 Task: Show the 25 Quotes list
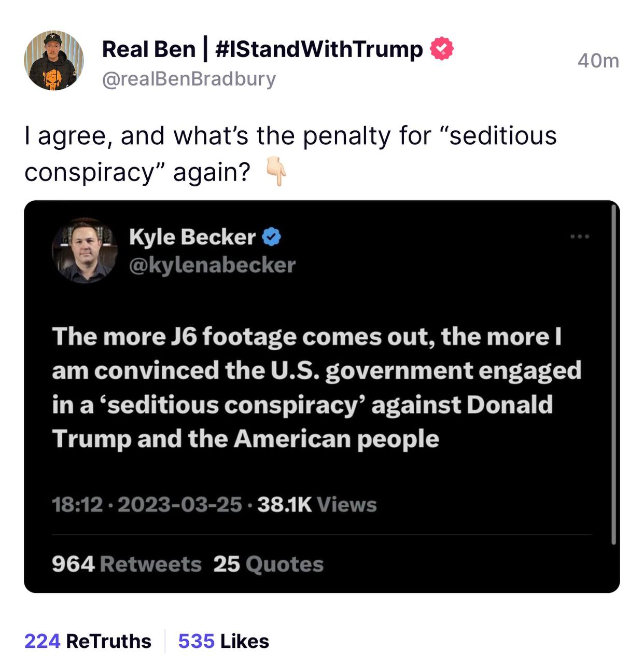click(268, 564)
